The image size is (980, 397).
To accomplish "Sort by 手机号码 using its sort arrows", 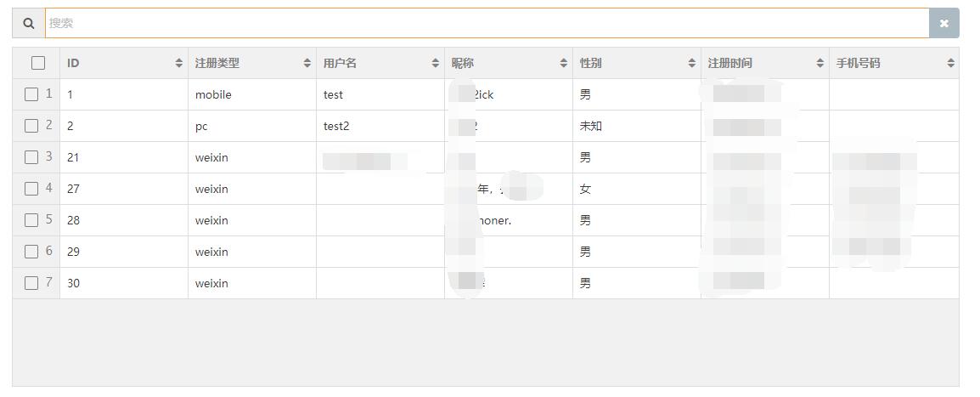I will pyautogui.click(x=950, y=63).
